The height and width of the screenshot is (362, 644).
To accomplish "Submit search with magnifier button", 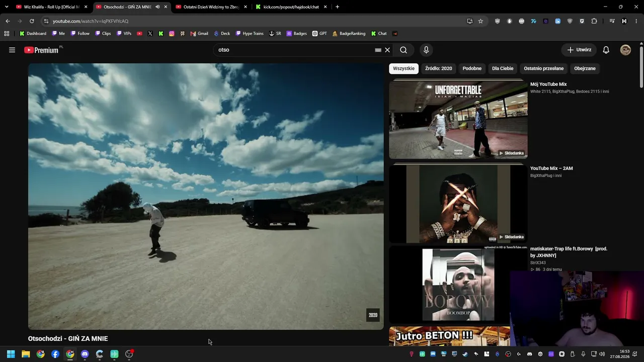I will point(404,50).
